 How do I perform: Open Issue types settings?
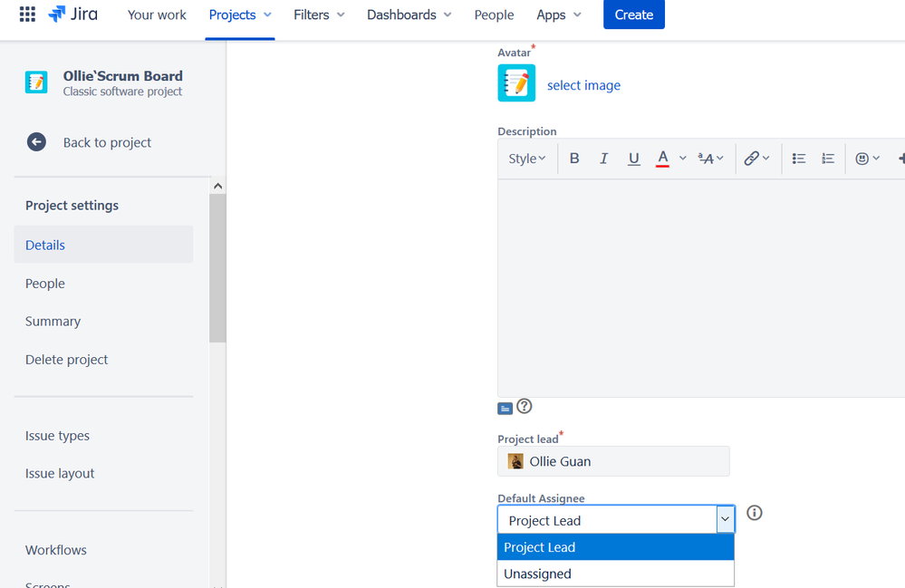57,436
